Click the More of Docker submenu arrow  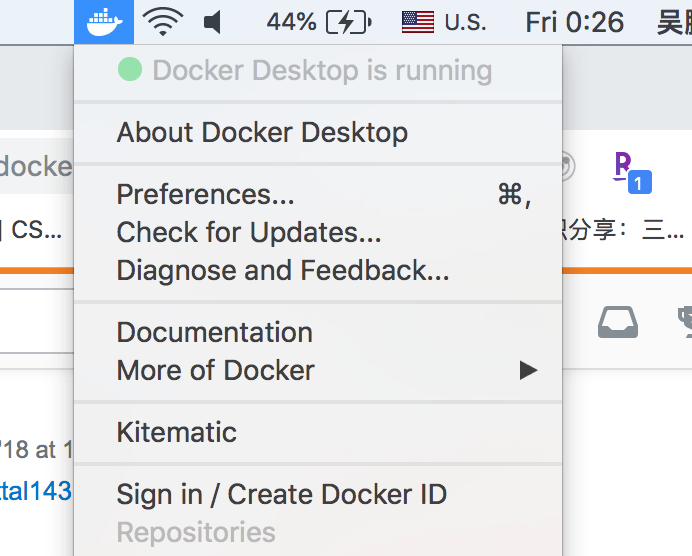(x=528, y=371)
